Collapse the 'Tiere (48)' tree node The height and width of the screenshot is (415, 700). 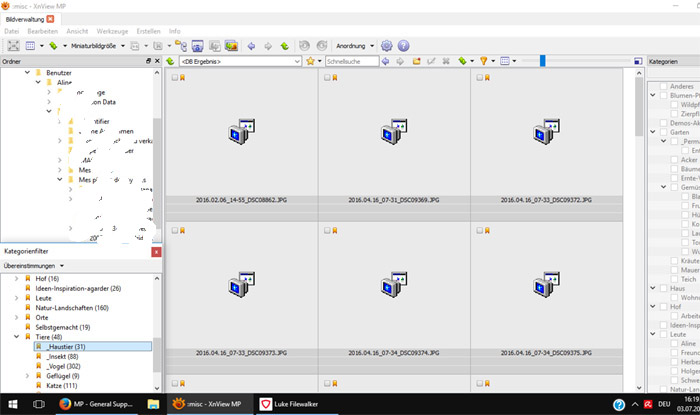click(x=15, y=337)
